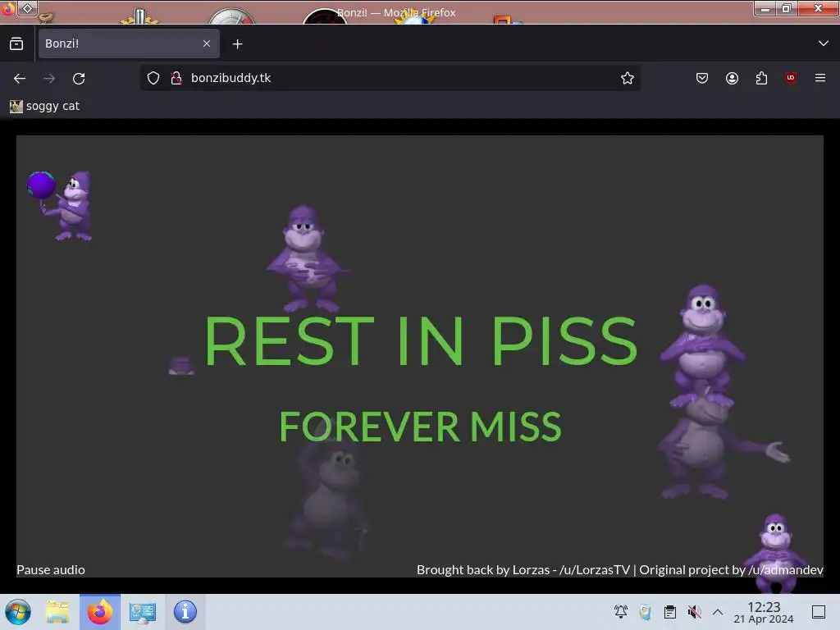840x630 pixels.
Task: Open system settings taskbar icon
Action: pyautogui.click(x=143, y=612)
